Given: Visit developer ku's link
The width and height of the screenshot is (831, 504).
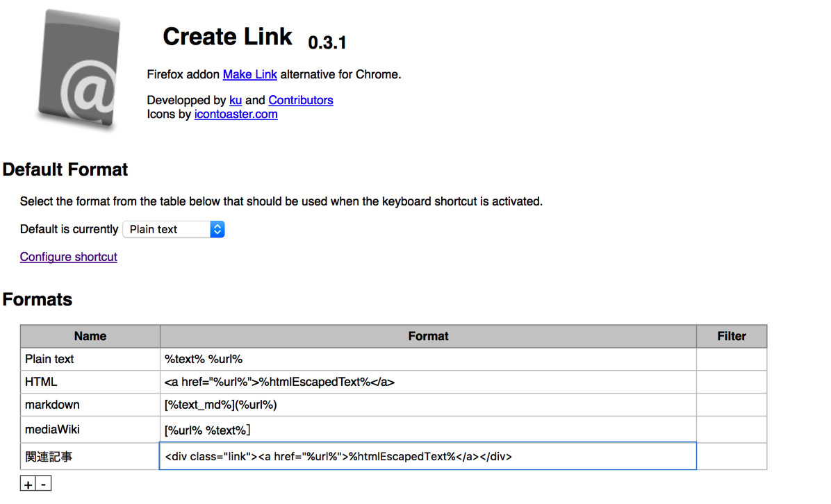Looking at the screenshot, I should [x=236, y=100].
